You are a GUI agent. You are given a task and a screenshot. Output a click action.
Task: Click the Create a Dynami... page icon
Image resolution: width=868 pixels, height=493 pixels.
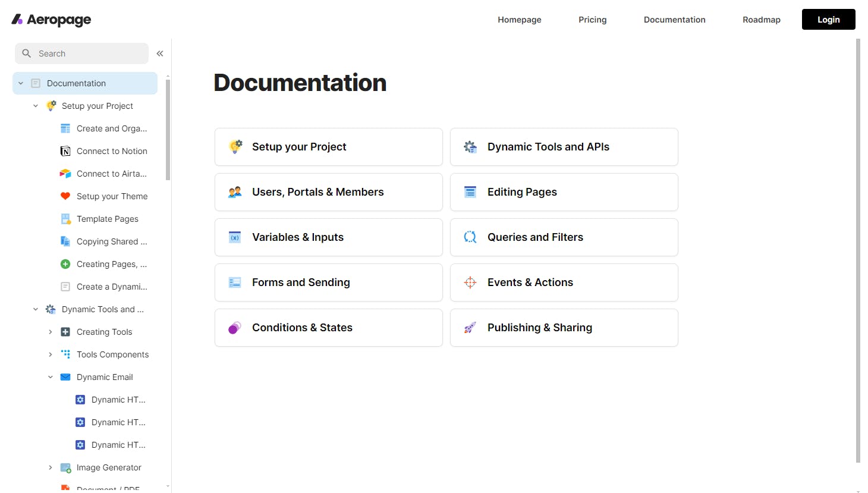click(65, 287)
